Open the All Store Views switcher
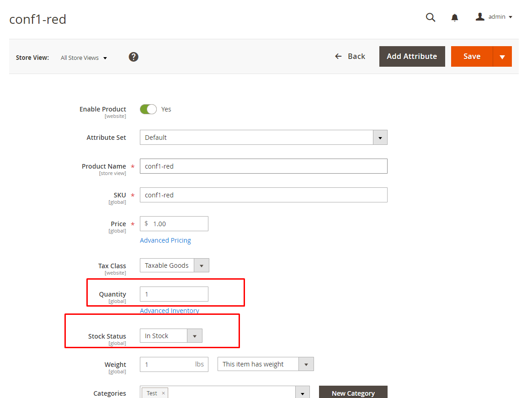Screen dimensions: 532x398 [x=84, y=58]
